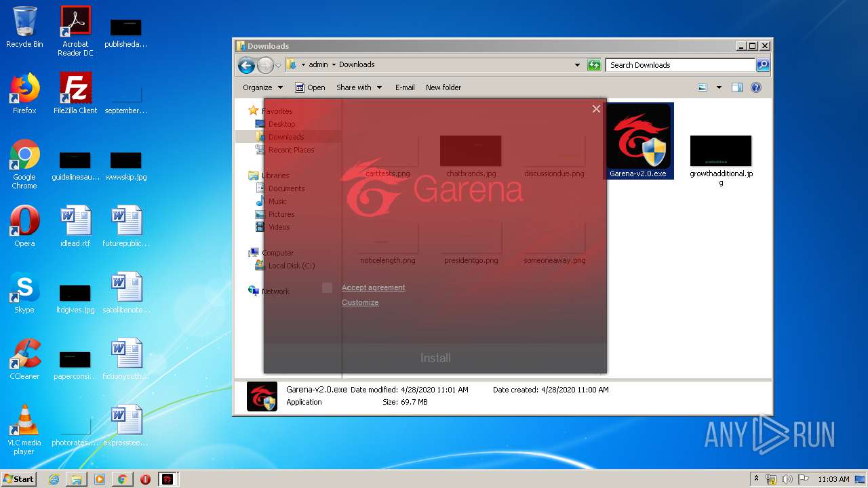Click the Explorer Forward arrow button
Image resolution: width=868 pixels, height=488 pixels.
[265, 65]
